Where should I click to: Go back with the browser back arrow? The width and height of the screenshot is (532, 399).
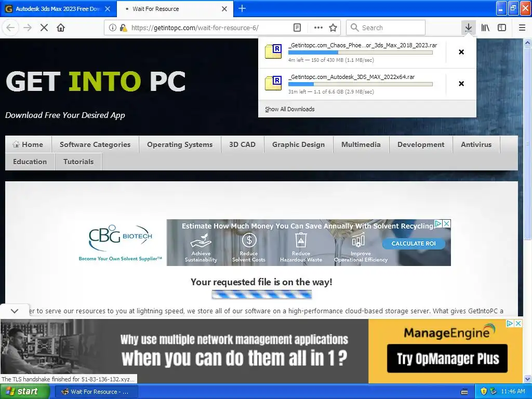pyautogui.click(x=10, y=28)
